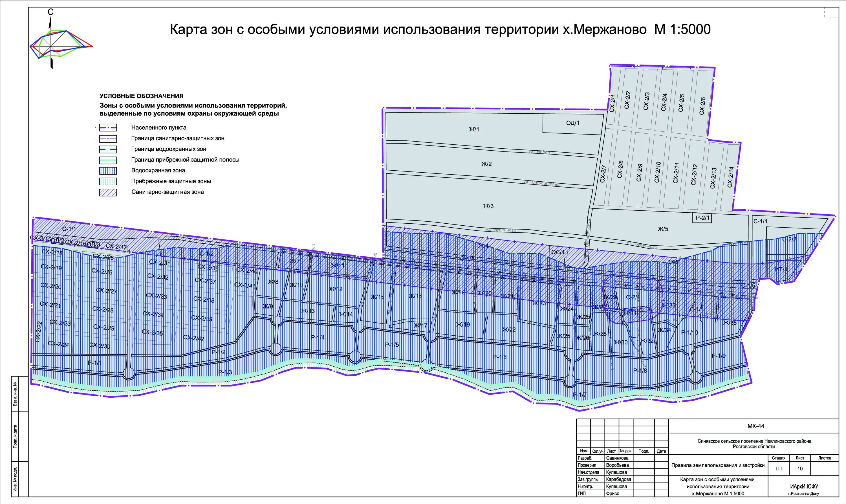Select zone label С-2/2
Viewport: 846px width, 504px height.
[789, 239]
